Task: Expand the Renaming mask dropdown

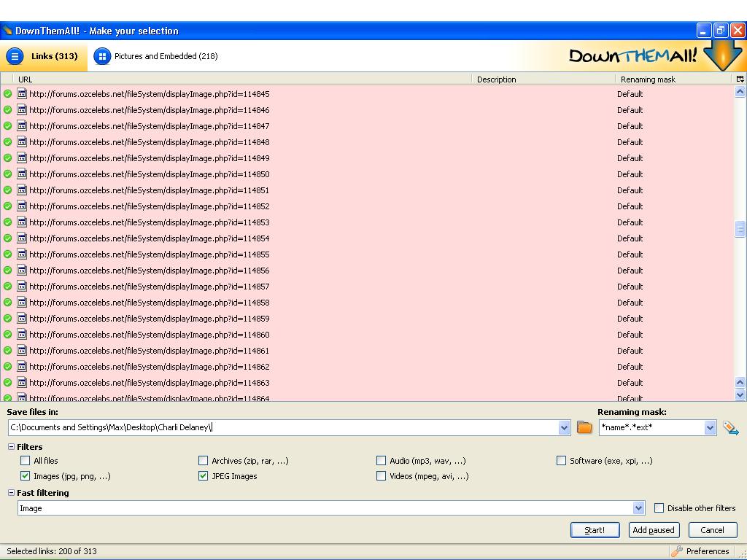Action: coord(710,428)
